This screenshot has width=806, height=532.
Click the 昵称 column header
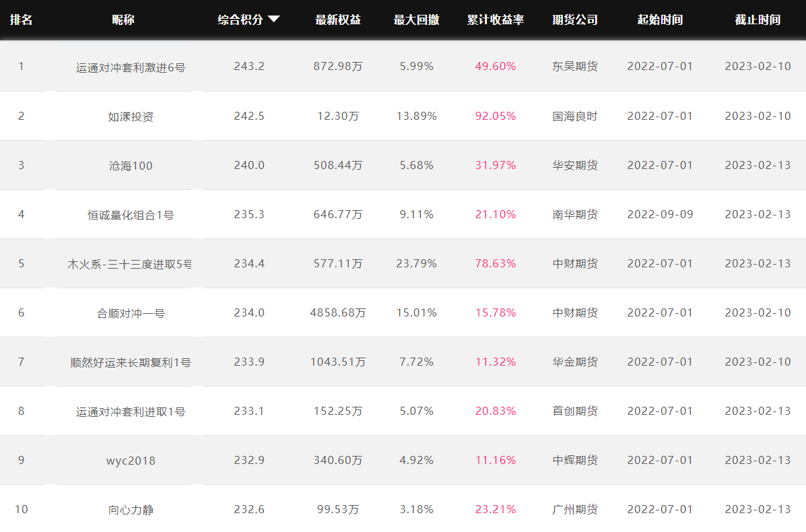tap(123, 20)
